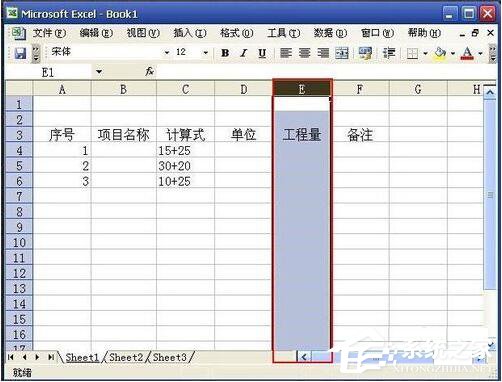Open the 数据(D) menu
The image size is (502, 382).
[x=330, y=33]
